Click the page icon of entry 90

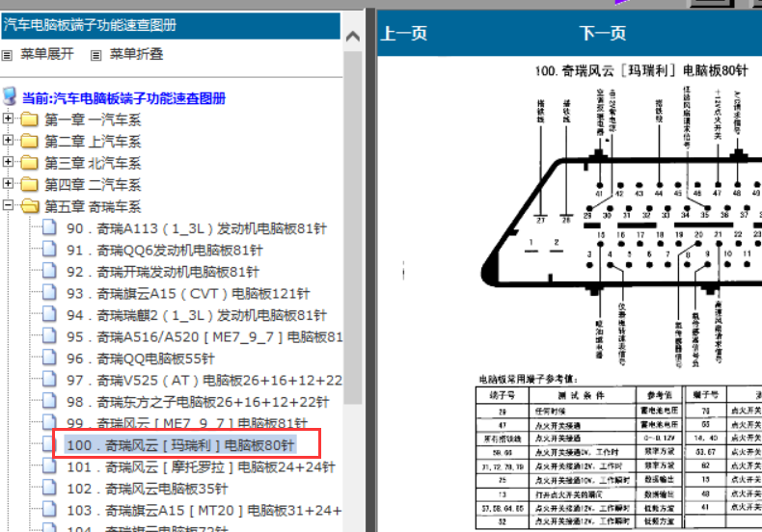49,227
